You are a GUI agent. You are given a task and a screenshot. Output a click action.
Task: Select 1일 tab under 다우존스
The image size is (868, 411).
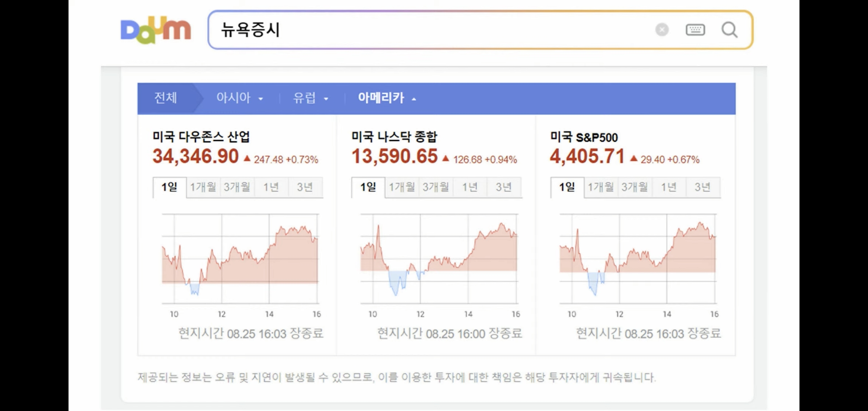click(169, 187)
